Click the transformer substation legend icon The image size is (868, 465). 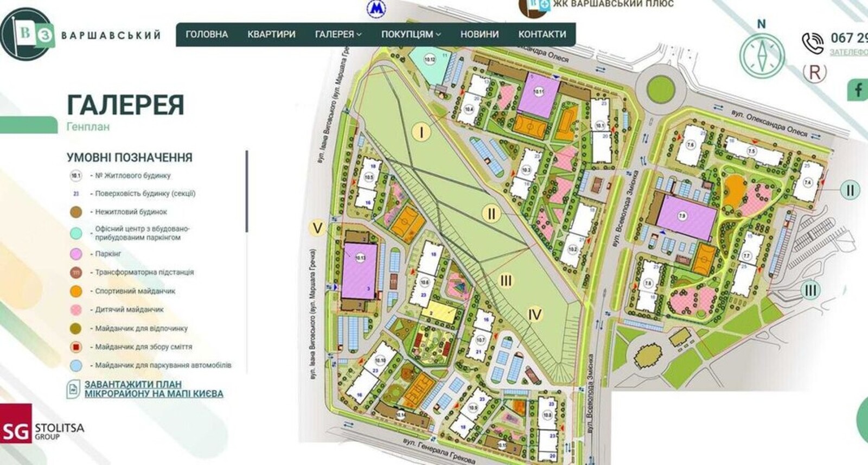tap(76, 272)
